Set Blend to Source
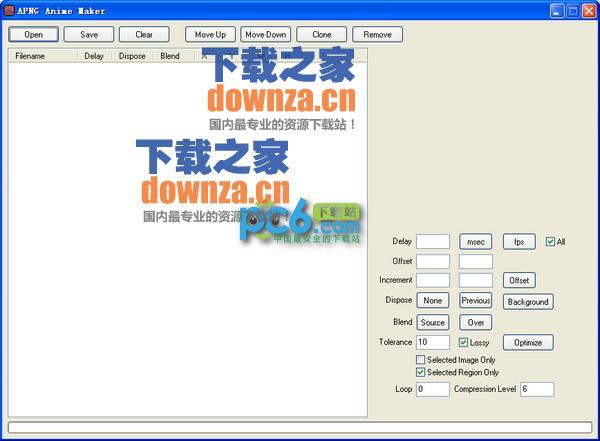This screenshot has width=600, height=441. pyautogui.click(x=433, y=322)
